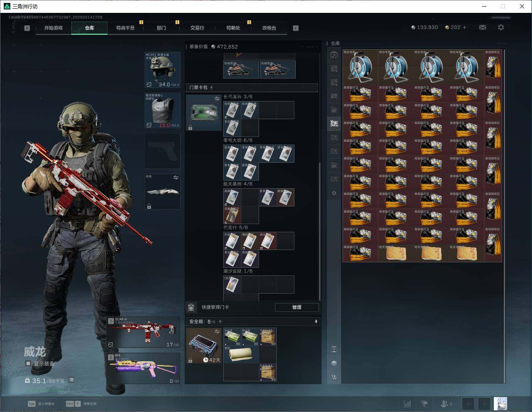Click the 管理 keycard manage button

tap(297, 307)
